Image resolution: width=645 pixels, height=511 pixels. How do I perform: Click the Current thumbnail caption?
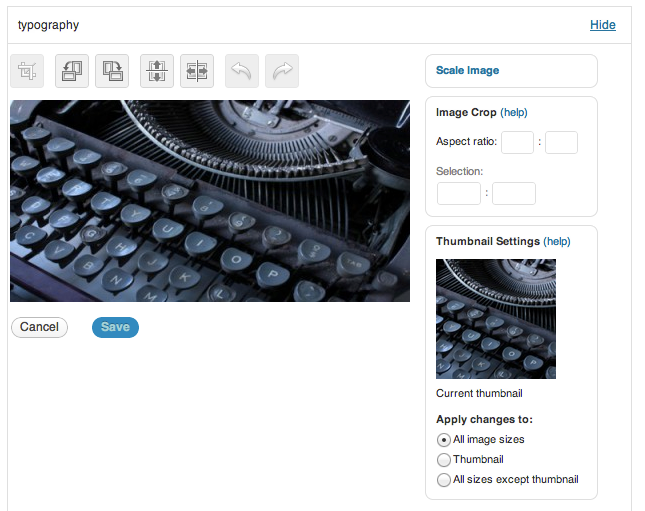[x=479, y=393]
